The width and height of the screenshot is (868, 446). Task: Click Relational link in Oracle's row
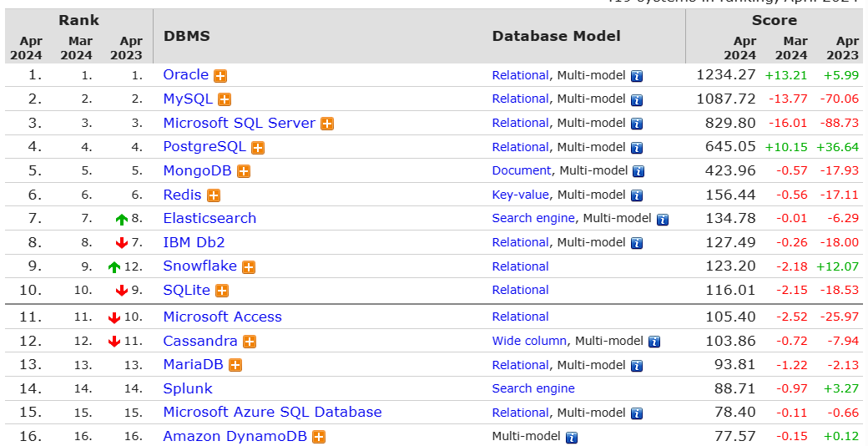tap(520, 75)
